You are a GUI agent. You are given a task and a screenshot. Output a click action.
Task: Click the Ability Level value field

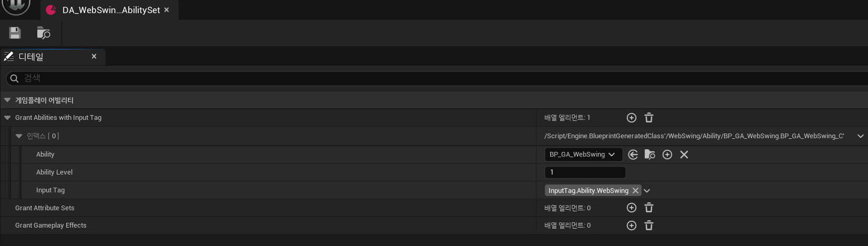click(x=585, y=172)
